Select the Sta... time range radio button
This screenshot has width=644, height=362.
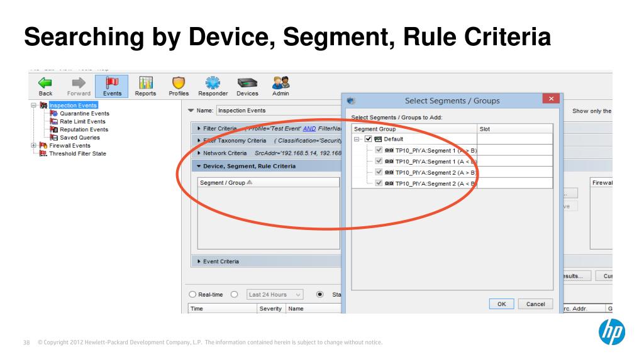pos(319,294)
